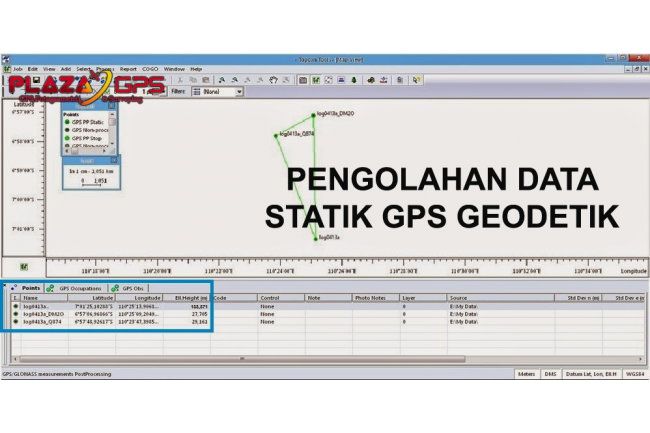The image size is (650, 433).
Task: Select point log0413a_Q874 on the map
Action: 276,134
